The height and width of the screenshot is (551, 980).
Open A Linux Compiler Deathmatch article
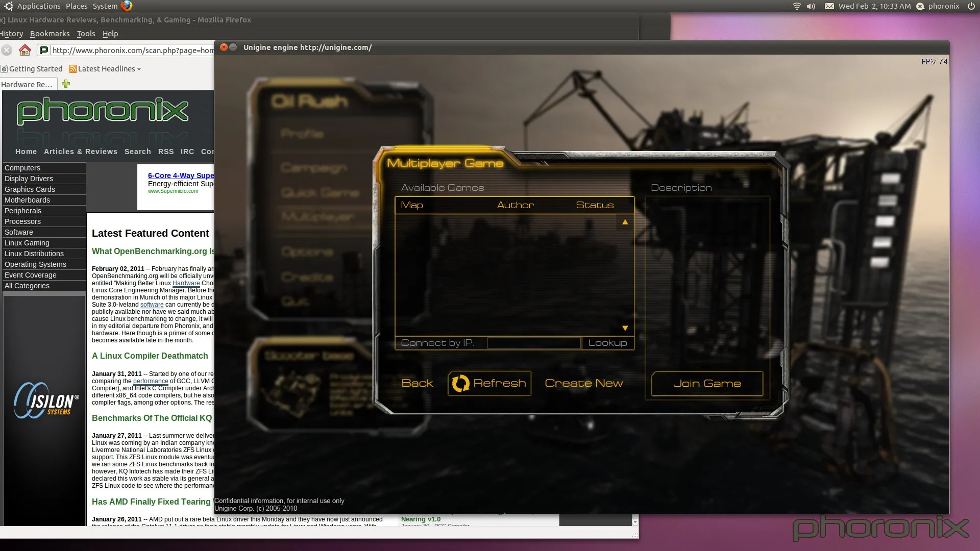coord(150,356)
